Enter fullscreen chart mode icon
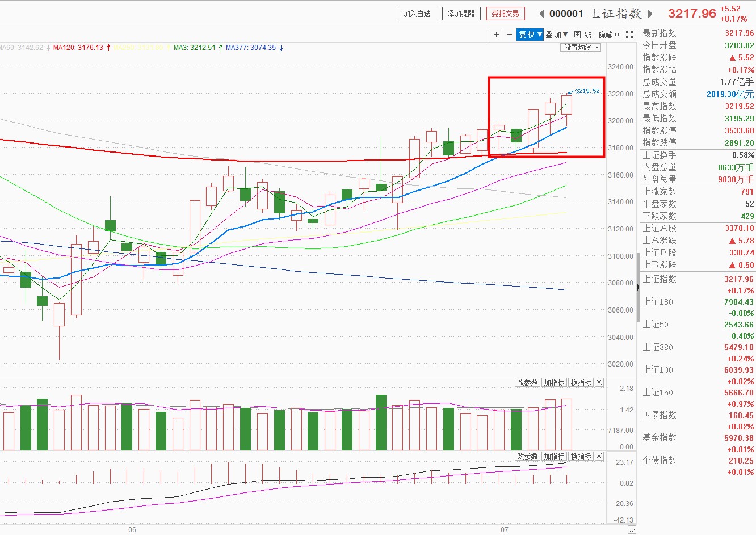Viewport: 756px width, 535px height. point(629,35)
